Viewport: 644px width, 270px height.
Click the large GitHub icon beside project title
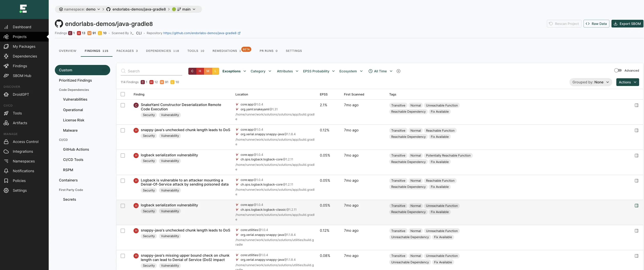pos(59,24)
